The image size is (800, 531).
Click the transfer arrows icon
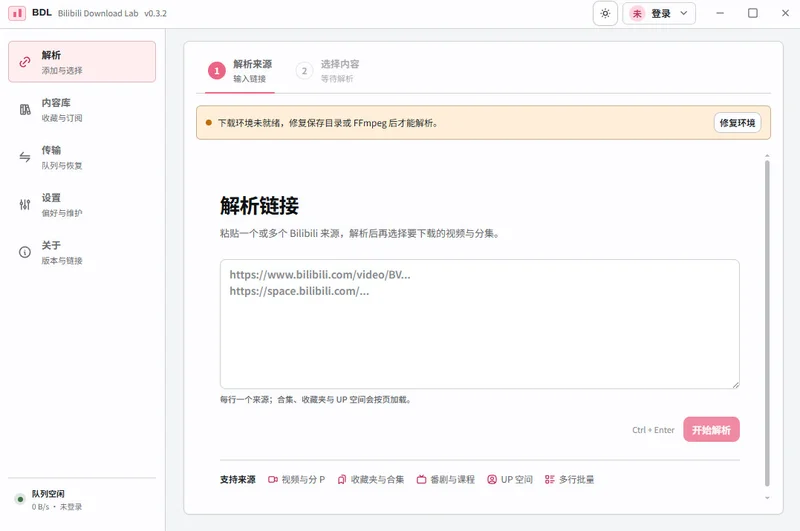(24, 157)
